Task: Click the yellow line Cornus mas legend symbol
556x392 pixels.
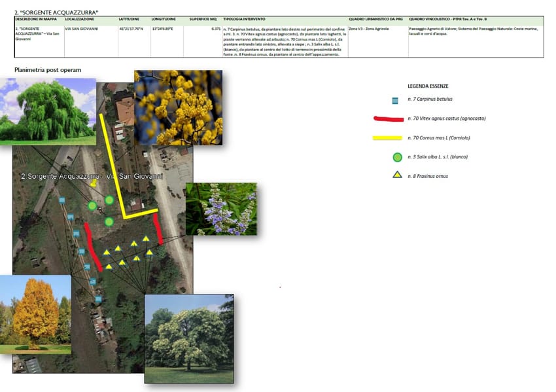Action: tap(387, 138)
